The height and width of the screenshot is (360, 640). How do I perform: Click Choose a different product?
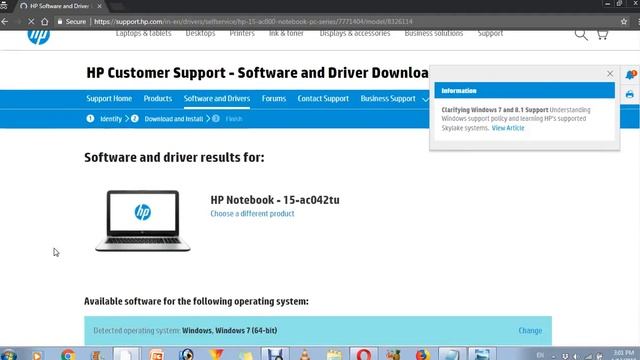(252, 213)
